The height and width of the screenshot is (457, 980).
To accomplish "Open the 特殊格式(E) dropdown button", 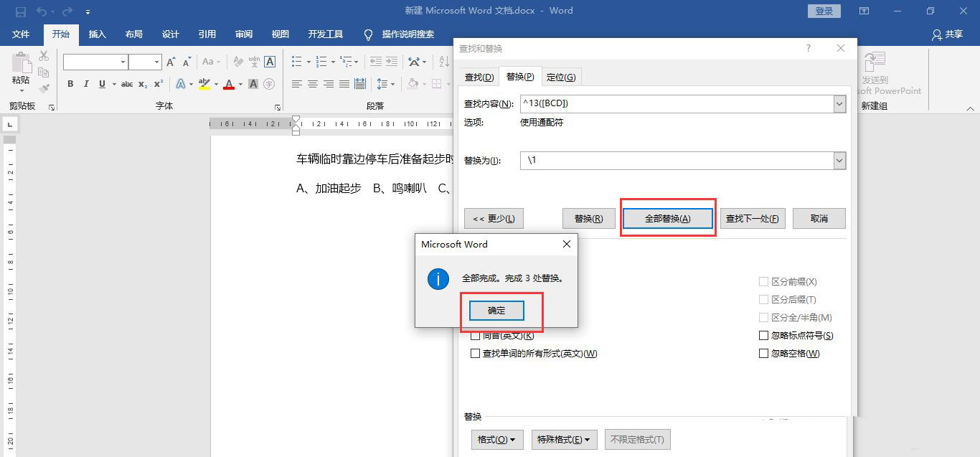I will point(564,439).
